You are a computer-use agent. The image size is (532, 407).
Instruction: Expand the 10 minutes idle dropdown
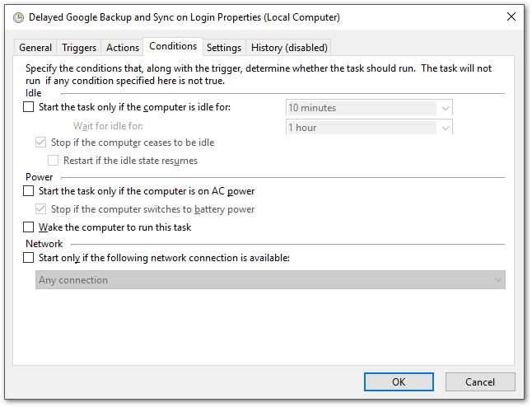[x=369, y=108]
